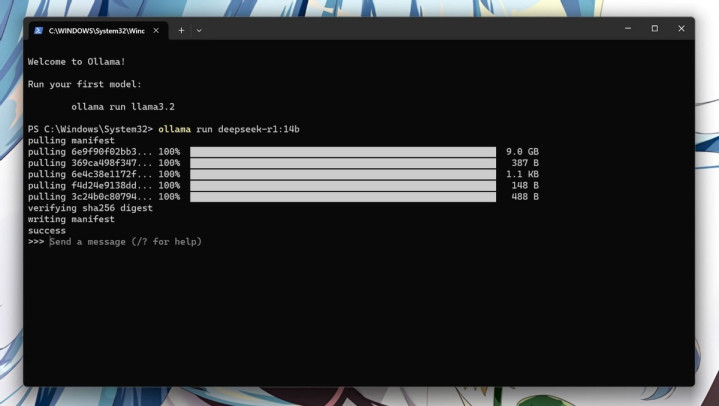Click the 'Welcome to Ollama!' text
Viewport: 719px width, 406px height.
pyautogui.click(x=77, y=61)
